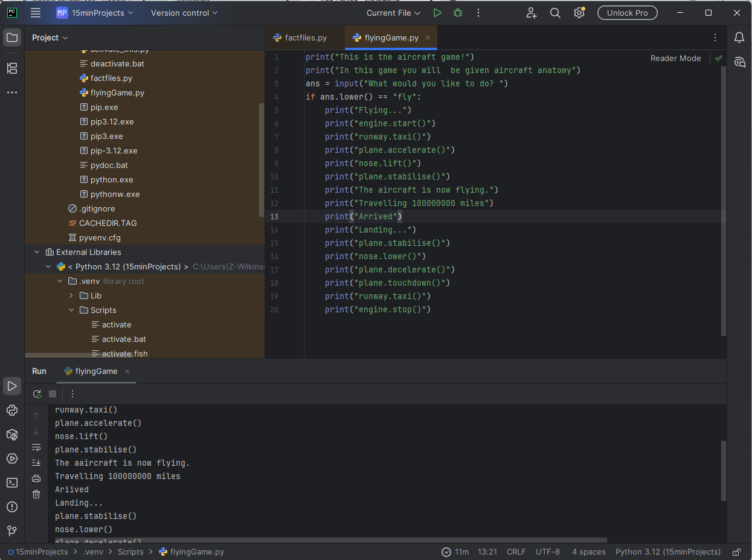Click the green Run play button in toolbar
The image size is (752, 560).
coord(437,13)
